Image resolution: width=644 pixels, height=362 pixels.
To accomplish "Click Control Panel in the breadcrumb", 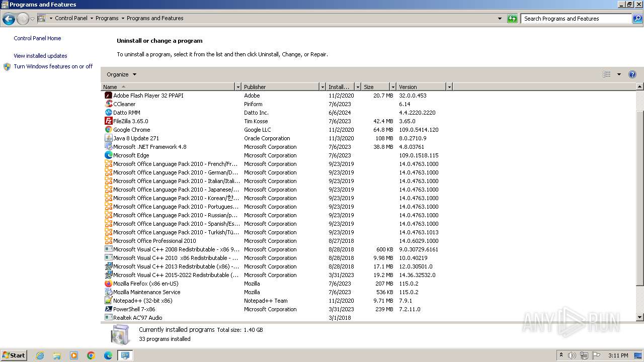I will [71, 18].
